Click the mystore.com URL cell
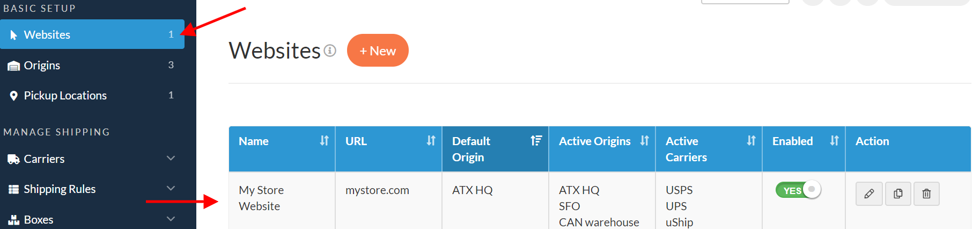Screen dimensions: 980x229 pyautogui.click(x=377, y=190)
